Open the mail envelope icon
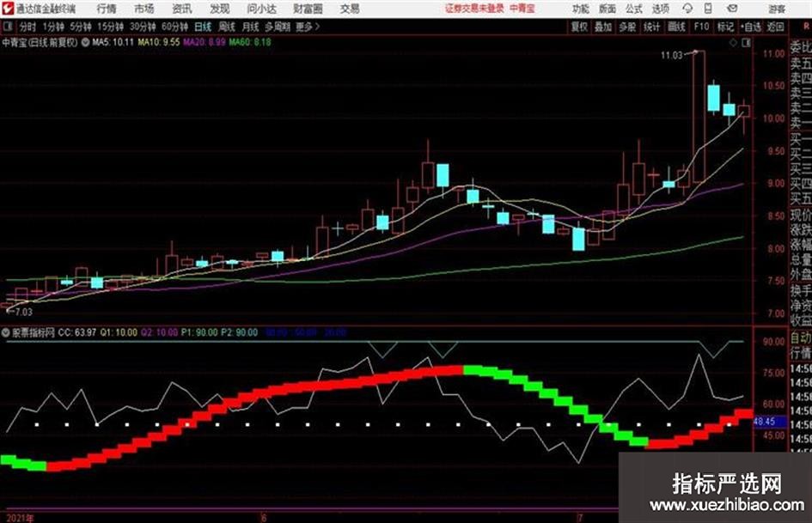The image size is (812, 523). point(732,9)
